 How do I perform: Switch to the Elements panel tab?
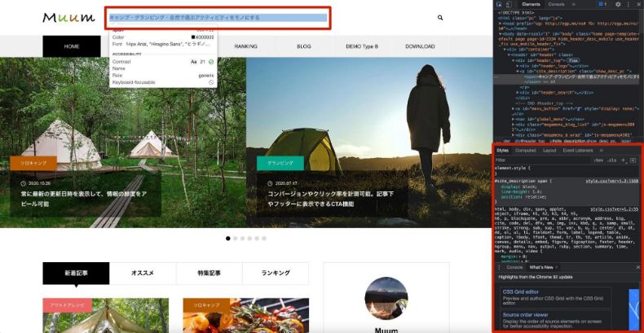tap(531, 4)
